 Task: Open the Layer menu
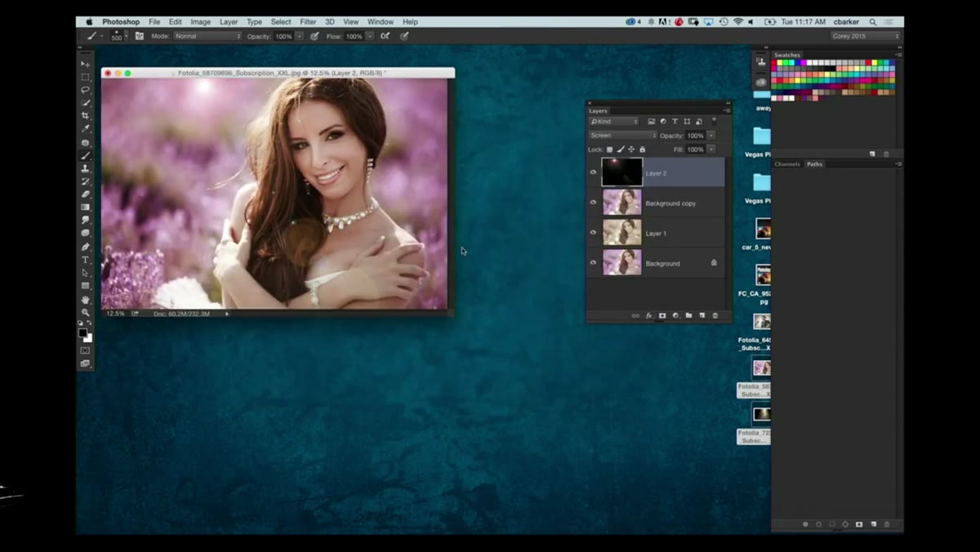click(x=229, y=22)
